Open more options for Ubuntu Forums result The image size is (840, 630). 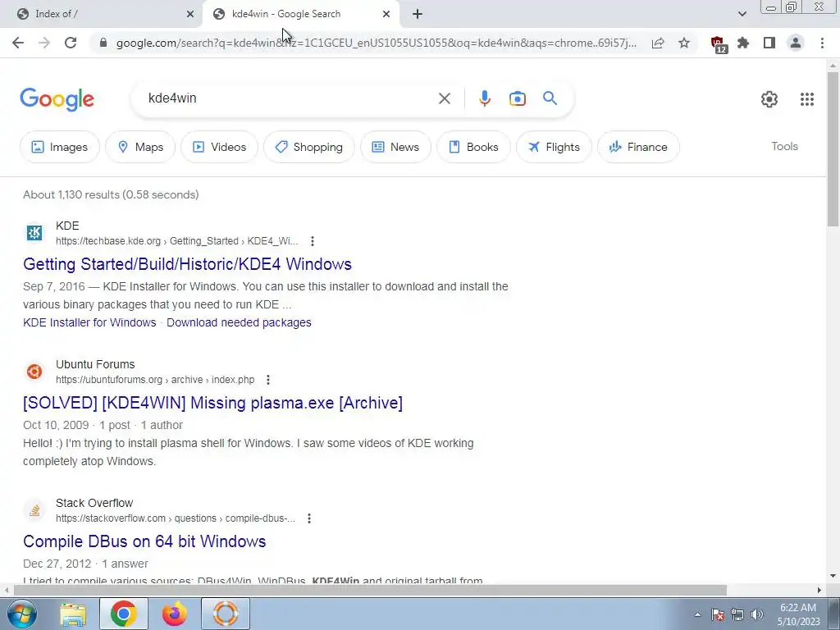coord(268,380)
